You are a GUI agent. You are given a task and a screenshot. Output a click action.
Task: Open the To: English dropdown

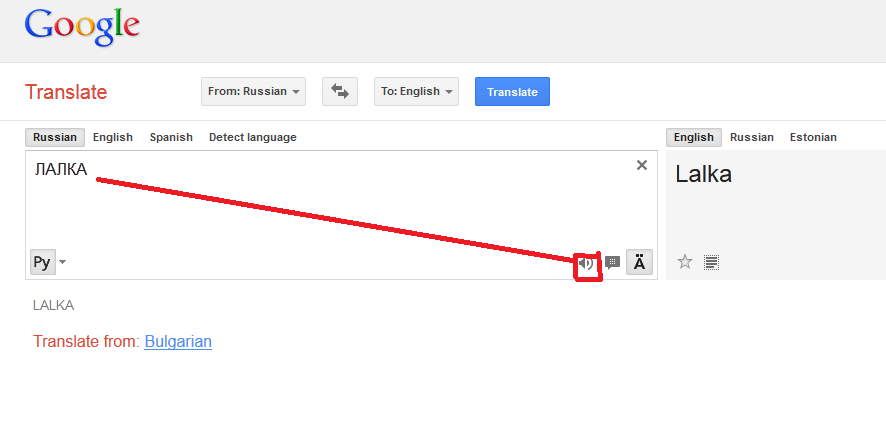(x=416, y=92)
